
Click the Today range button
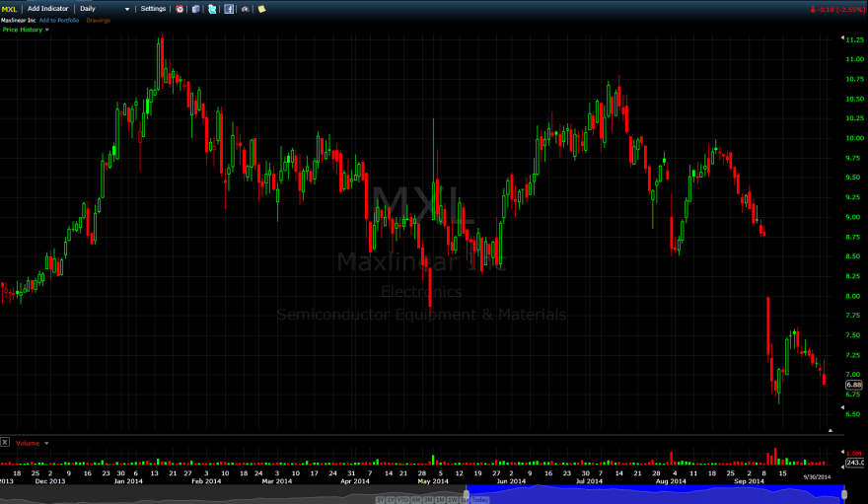[480, 500]
